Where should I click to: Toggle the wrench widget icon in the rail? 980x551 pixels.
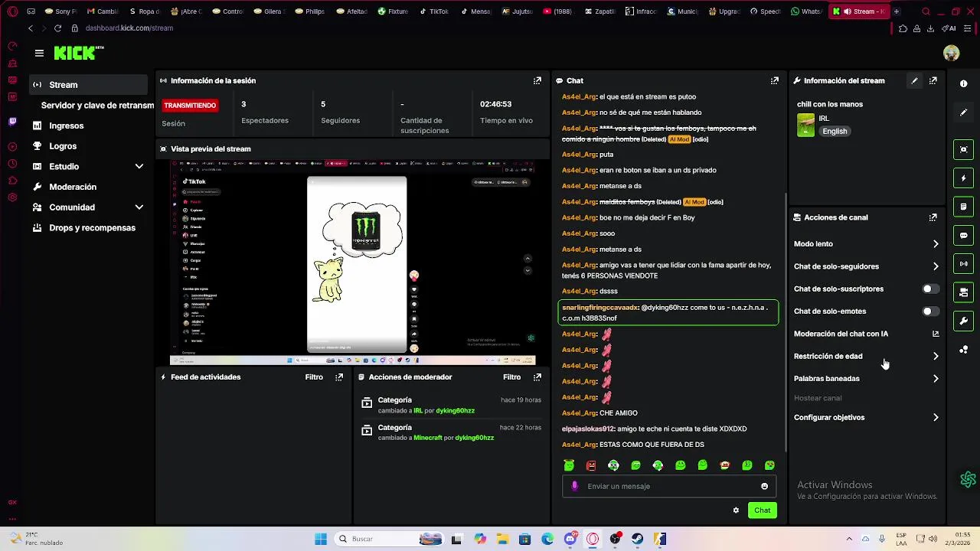pos(964,321)
